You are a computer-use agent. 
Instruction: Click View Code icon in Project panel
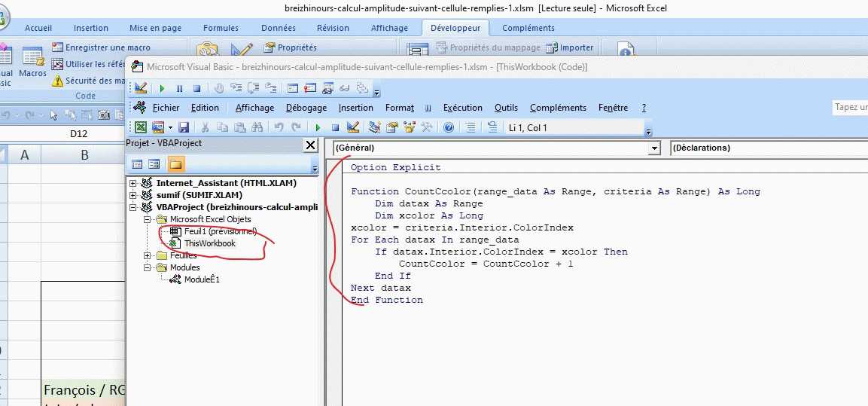(x=137, y=164)
